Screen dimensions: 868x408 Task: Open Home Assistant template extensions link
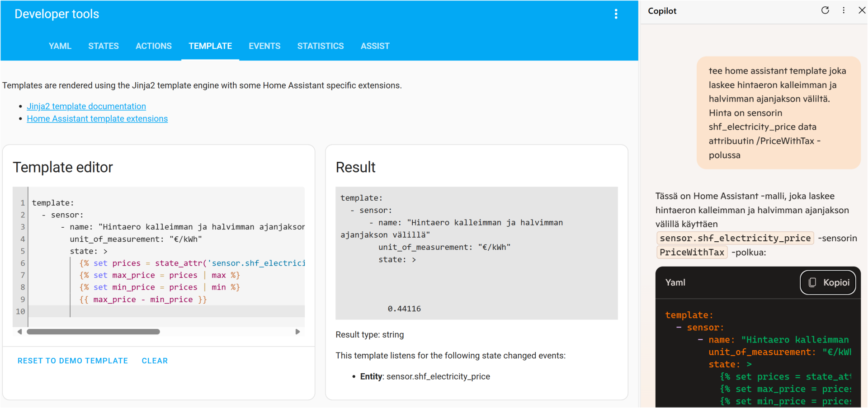(97, 119)
